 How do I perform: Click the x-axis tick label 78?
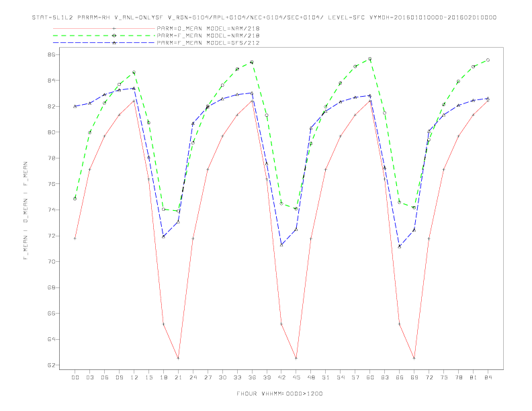coord(459,377)
